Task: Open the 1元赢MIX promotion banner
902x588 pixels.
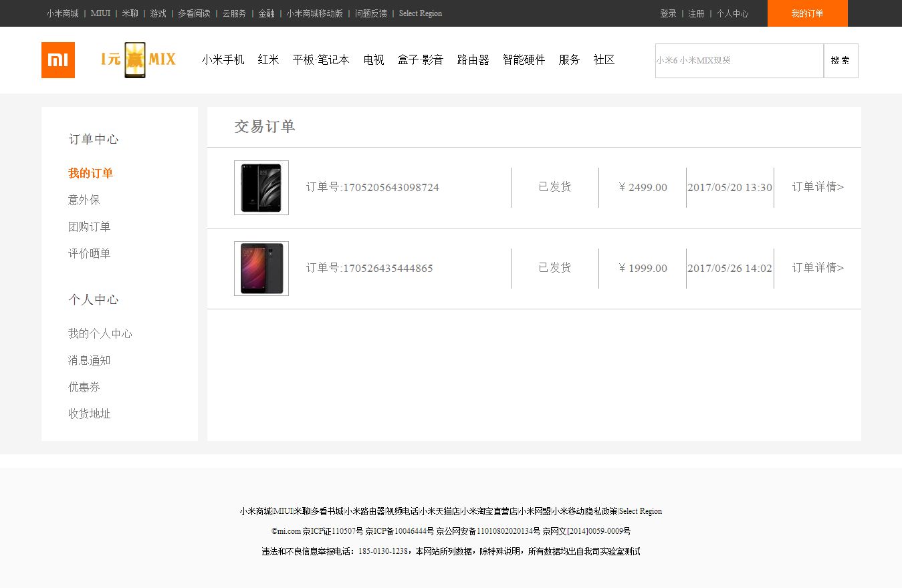Action: pyautogui.click(x=138, y=60)
